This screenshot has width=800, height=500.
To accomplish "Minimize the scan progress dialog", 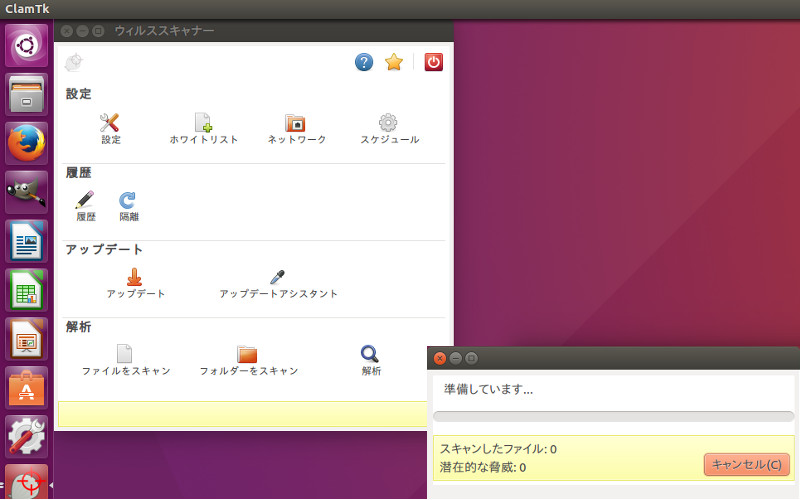I will [456, 358].
